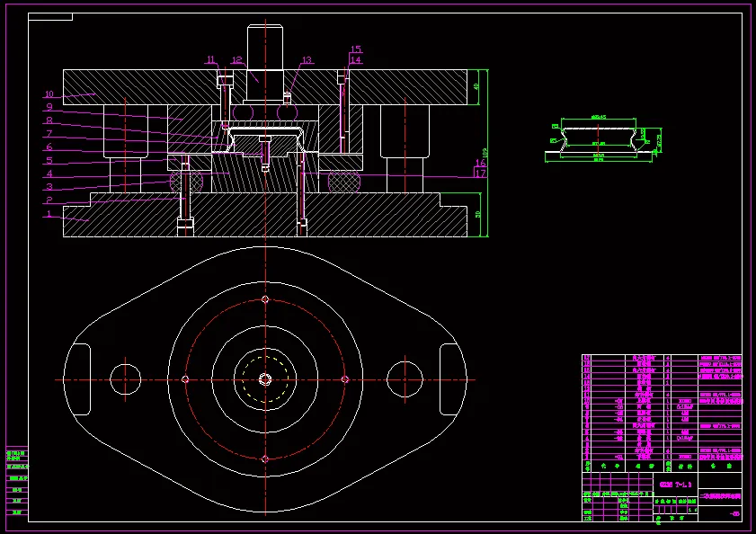The image size is (756, 534).
Task: Select part balloon number 4
Action: coord(49,174)
